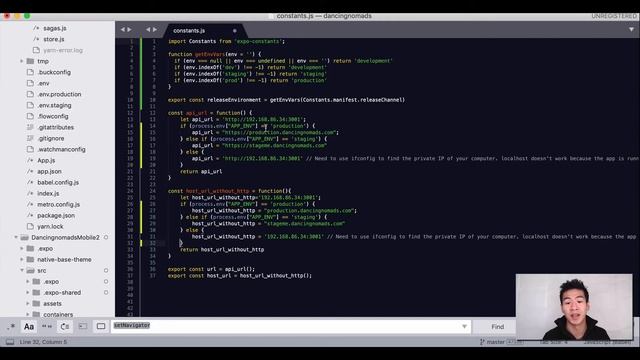Viewport: 640px width, 360px height.
Task: Open yarn-error.log in the sidebar
Action: pos(63,50)
